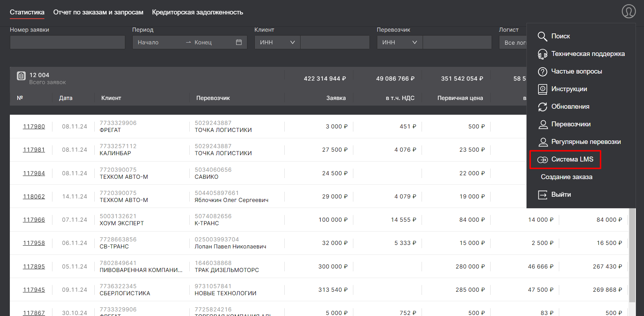Screen dimensions: 644x316
Task: Click date 14.11.24 cell
Action: click(x=74, y=196)
